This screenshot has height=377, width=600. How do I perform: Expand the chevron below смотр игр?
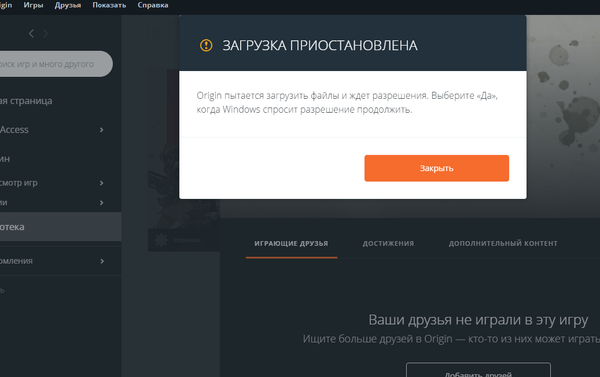point(101,202)
